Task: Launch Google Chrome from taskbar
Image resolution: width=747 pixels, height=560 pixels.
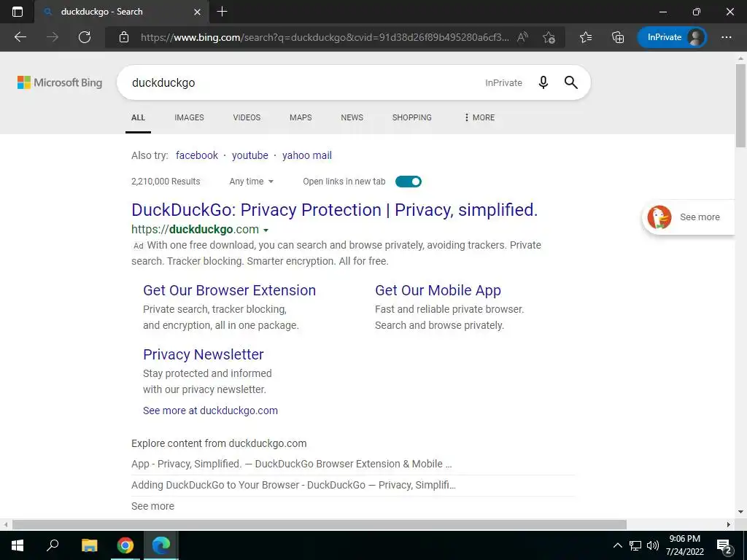Action: tap(125, 545)
